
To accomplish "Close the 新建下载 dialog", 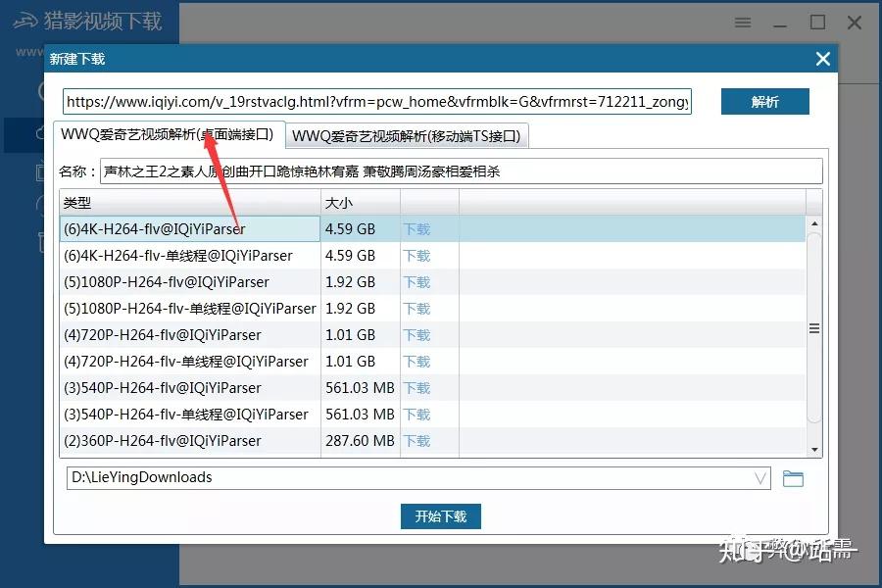I will click(x=823, y=59).
